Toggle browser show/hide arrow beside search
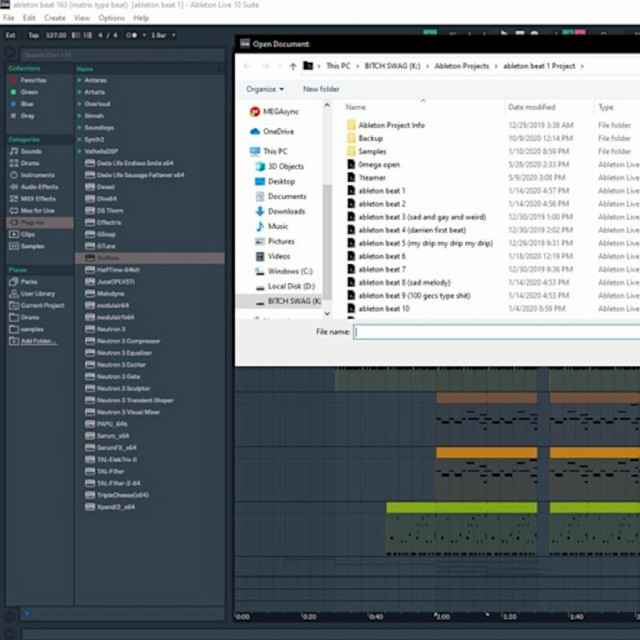The height and width of the screenshot is (640, 640). (x=10, y=53)
